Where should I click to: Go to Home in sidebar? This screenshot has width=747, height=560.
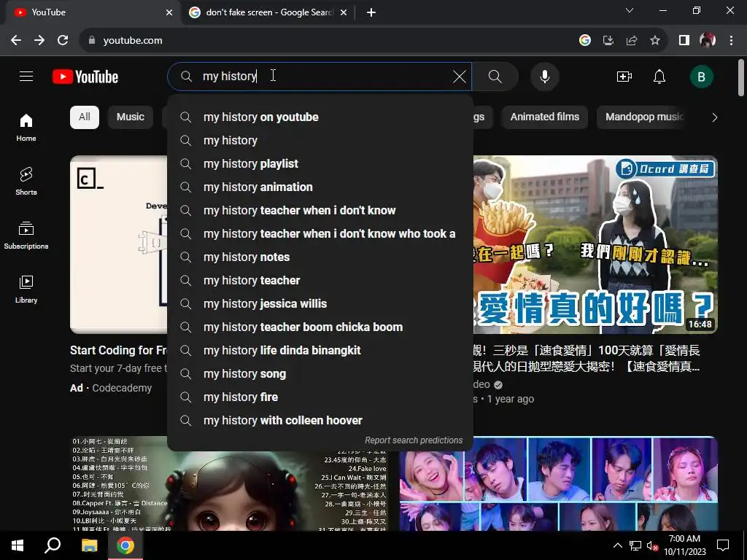26,128
